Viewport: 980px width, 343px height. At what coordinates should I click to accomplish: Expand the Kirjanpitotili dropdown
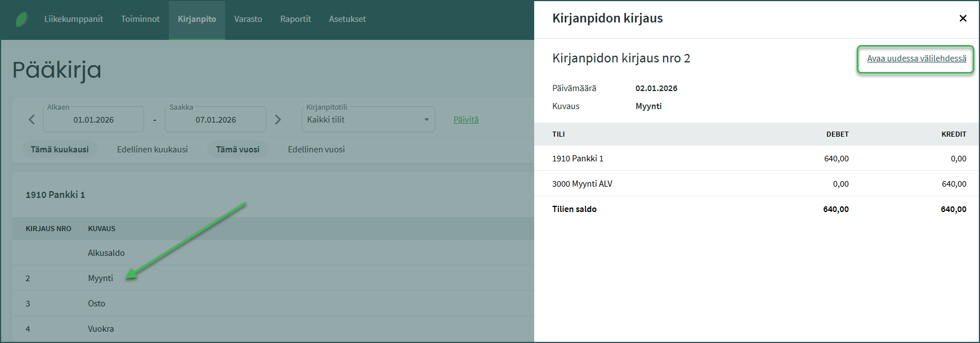(x=368, y=120)
